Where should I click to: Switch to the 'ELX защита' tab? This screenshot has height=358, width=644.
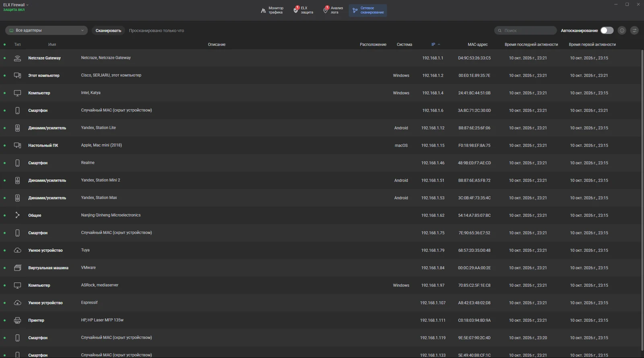pyautogui.click(x=303, y=10)
